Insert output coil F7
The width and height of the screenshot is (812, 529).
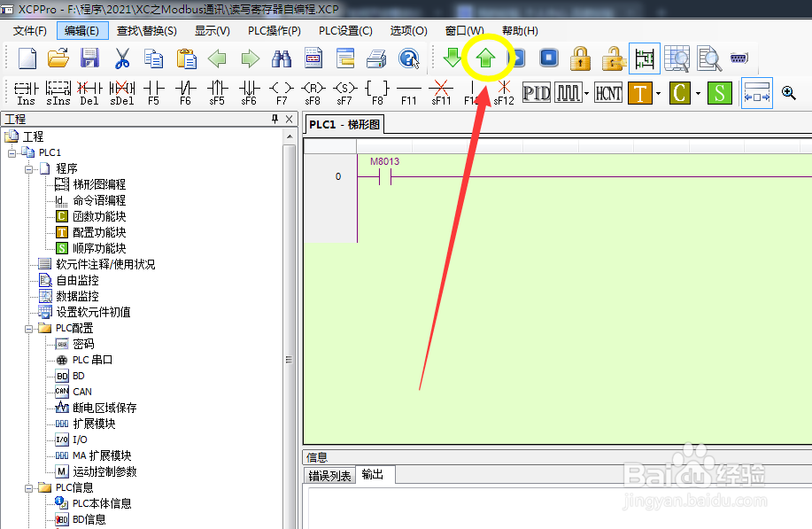coord(282,93)
